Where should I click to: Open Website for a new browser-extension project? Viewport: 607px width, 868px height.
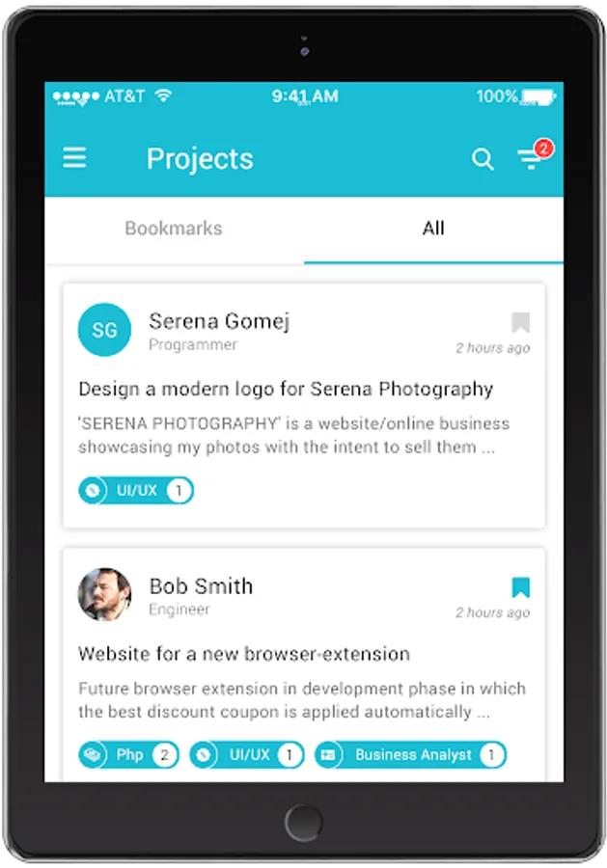pyautogui.click(x=244, y=654)
